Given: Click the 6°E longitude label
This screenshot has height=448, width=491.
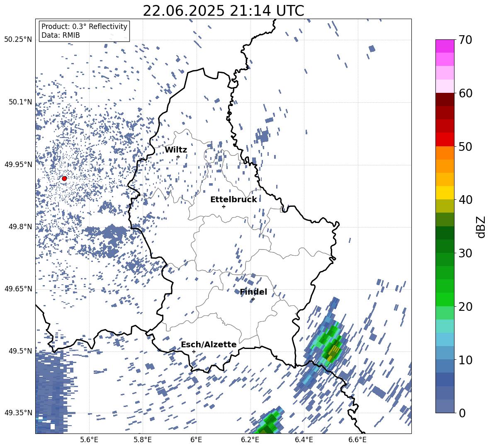Looking at the screenshot, I should [x=196, y=440].
